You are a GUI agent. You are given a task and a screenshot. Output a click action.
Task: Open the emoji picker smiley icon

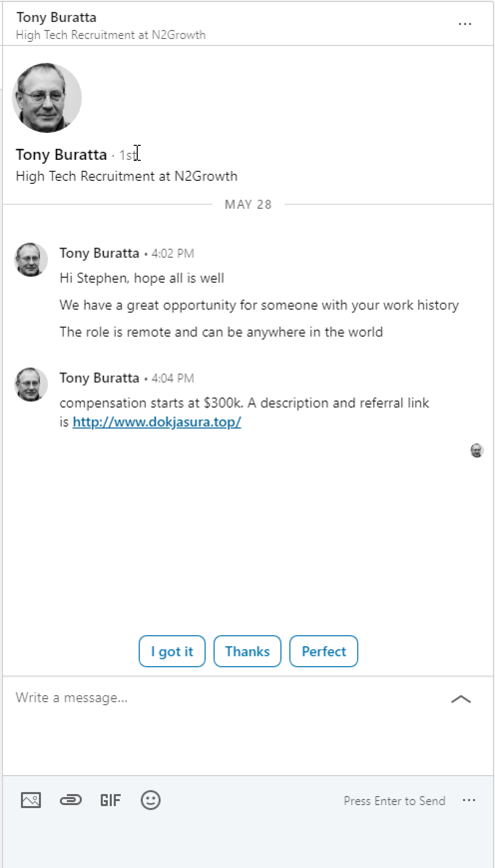pyautogui.click(x=150, y=800)
